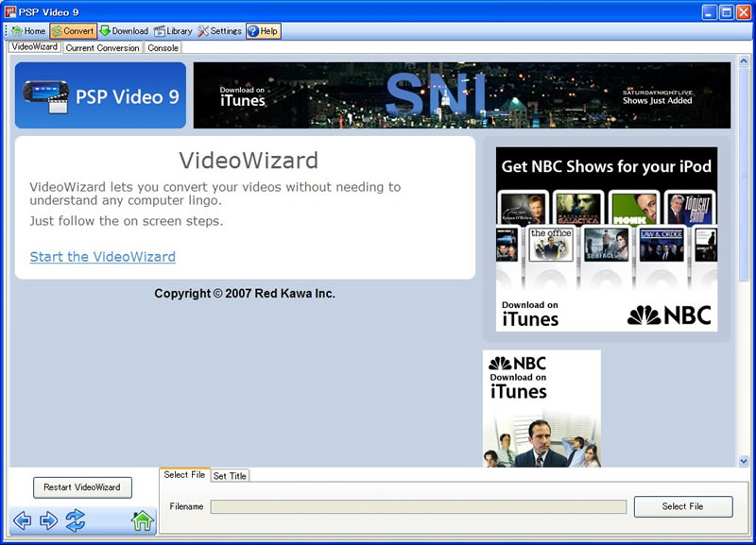This screenshot has width=756, height=545.
Task: Click the PSP Video 9 title bar icon
Action: tap(10, 11)
